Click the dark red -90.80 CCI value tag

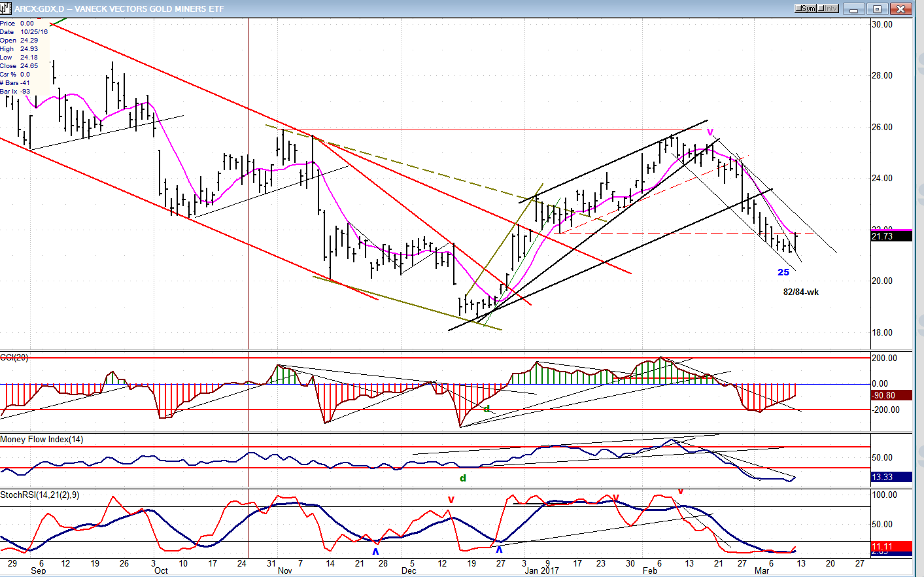click(891, 395)
